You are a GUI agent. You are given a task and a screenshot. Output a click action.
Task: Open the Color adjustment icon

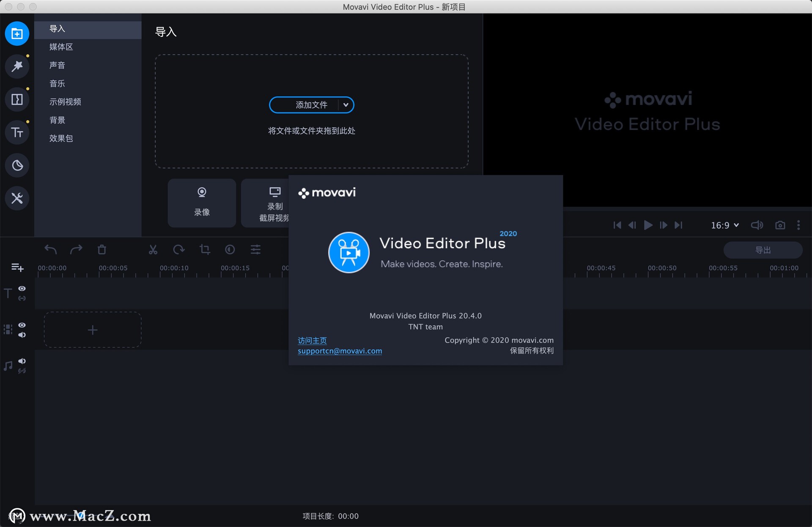(x=230, y=250)
